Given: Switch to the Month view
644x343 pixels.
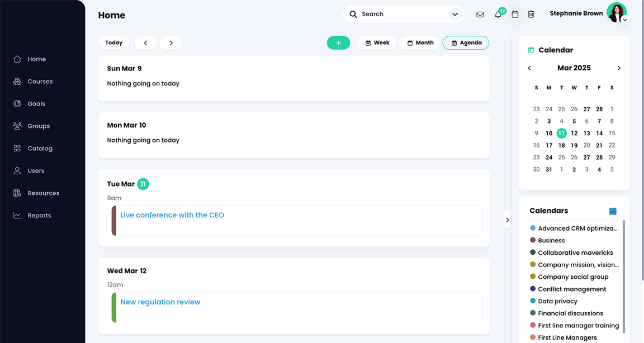Looking at the screenshot, I should click(419, 42).
